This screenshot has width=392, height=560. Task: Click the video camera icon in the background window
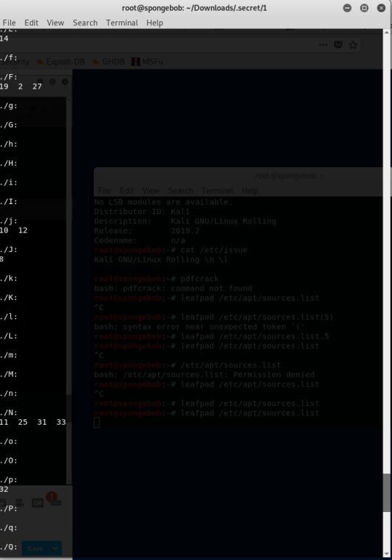tap(20, 503)
